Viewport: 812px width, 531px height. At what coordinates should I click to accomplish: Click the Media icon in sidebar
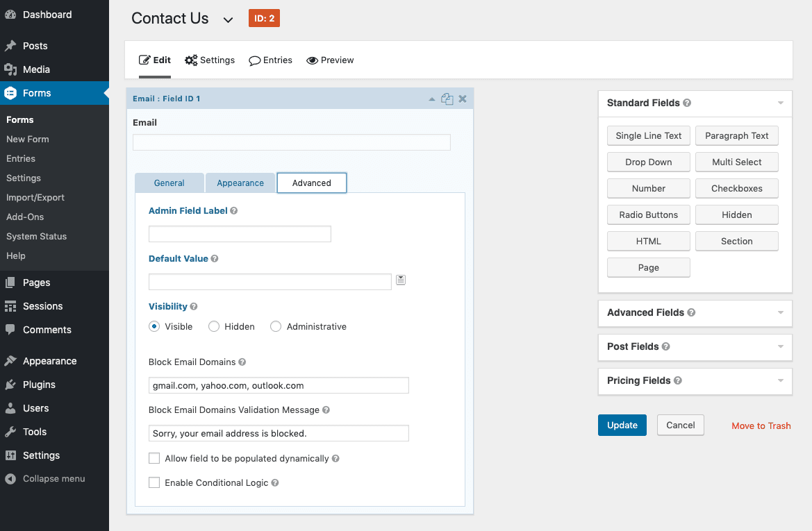click(x=10, y=69)
